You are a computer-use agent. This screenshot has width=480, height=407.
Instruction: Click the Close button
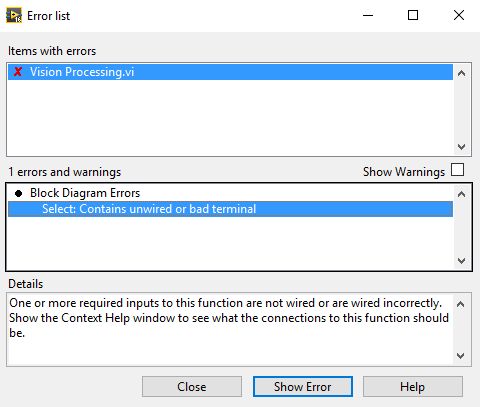[x=192, y=387]
